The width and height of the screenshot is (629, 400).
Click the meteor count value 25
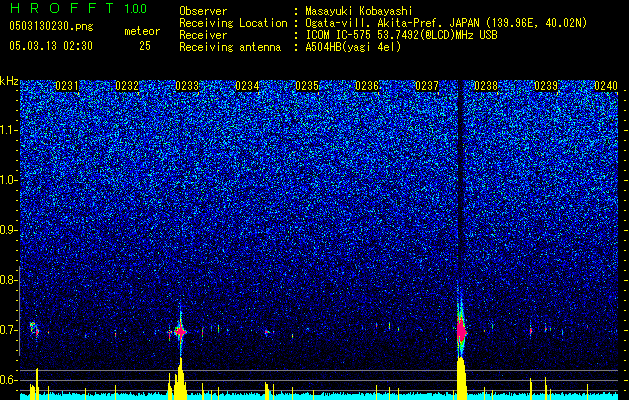tap(145, 46)
